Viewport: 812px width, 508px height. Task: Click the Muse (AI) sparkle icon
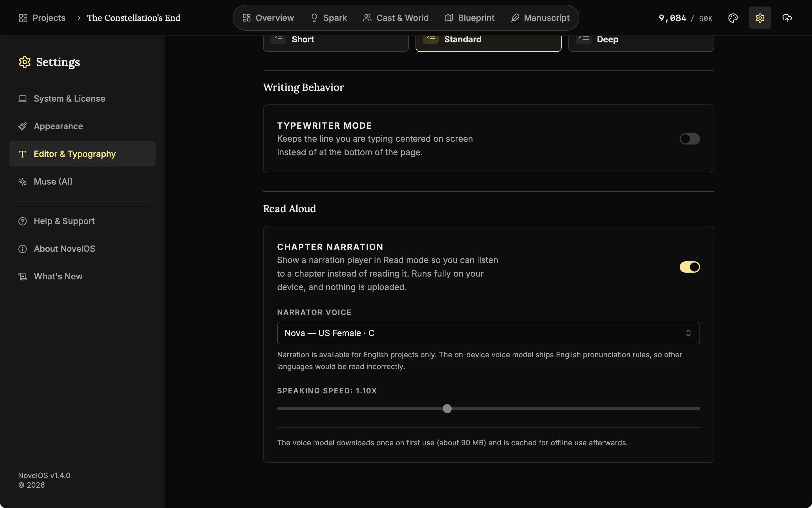[x=23, y=182]
